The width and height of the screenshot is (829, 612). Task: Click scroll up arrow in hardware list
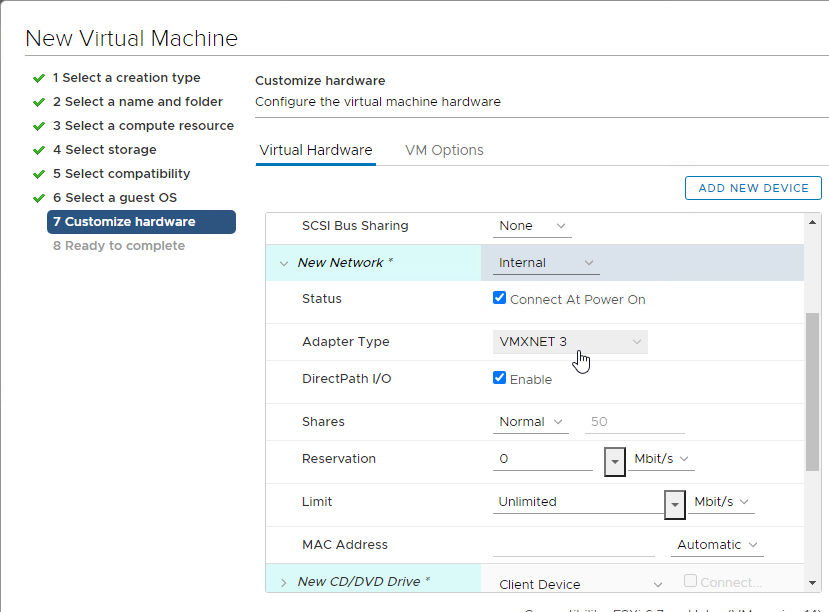tap(813, 222)
